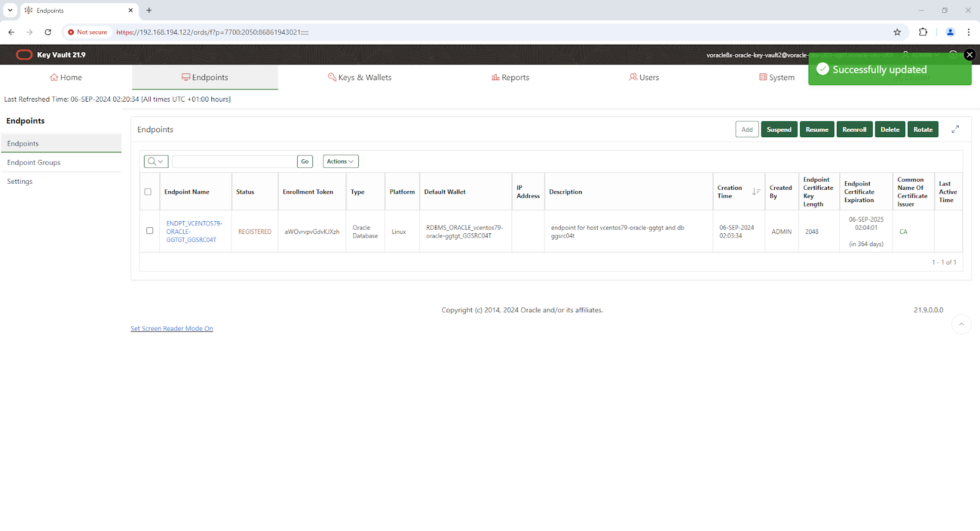Open the Chrome three-dot menu

(x=968, y=32)
